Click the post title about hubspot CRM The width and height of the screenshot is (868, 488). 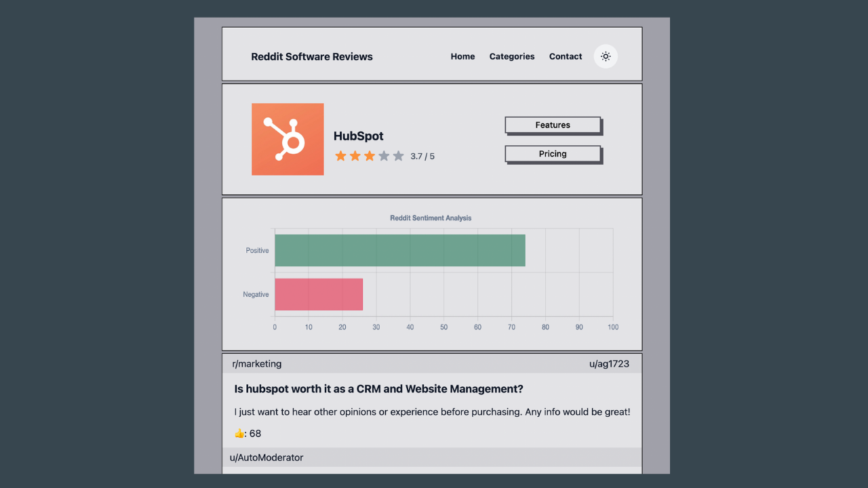[x=378, y=389]
